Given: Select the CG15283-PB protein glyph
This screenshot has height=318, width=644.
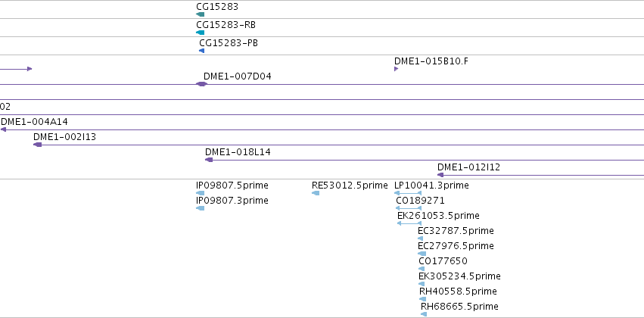Looking at the screenshot, I should point(201,51).
